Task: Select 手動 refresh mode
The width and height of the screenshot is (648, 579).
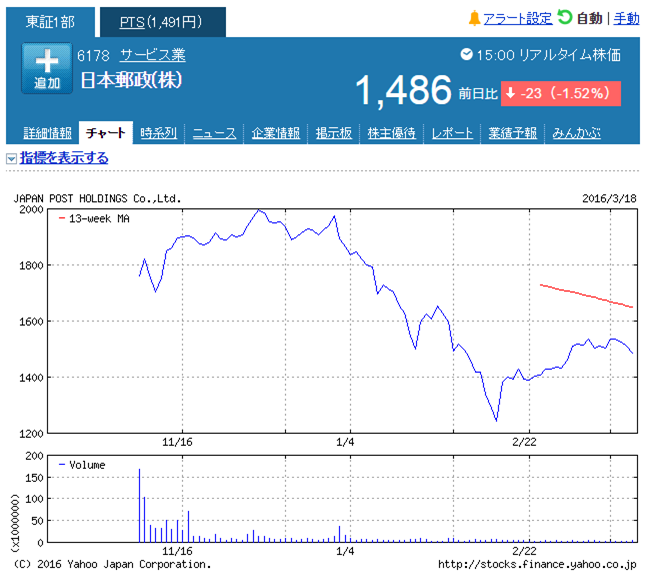Action: [x=627, y=18]
